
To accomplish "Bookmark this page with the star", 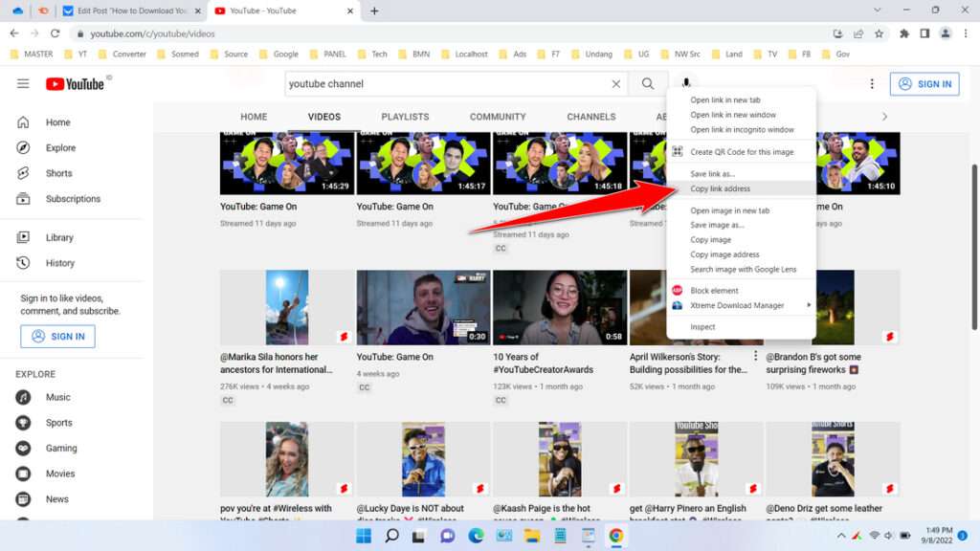I will (x=879, y=33).
